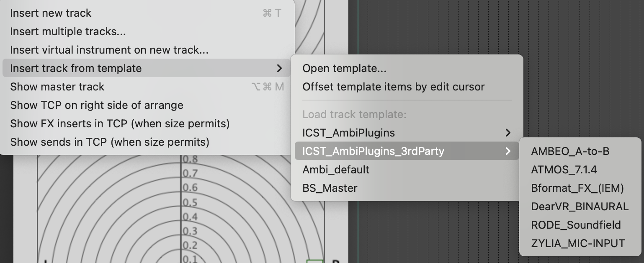Expand Insert track from template submenu

[76, 68]
